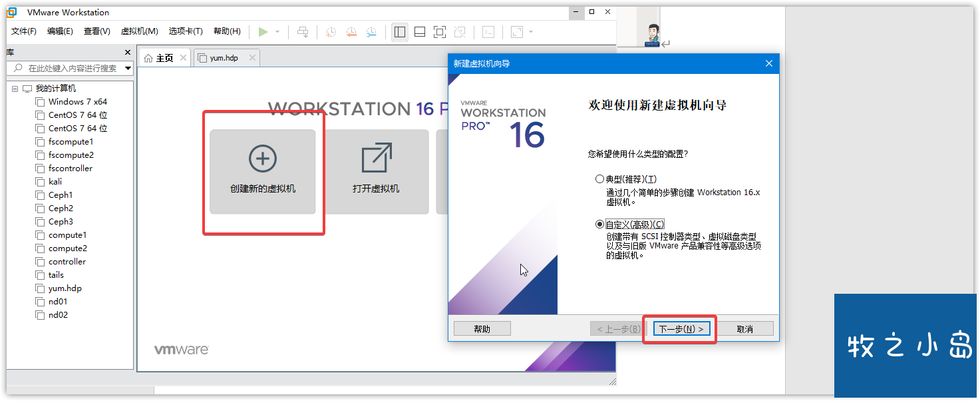980x401 pixels.
Task: Switch to the 主页 home tab
Action: click(164, 58)
